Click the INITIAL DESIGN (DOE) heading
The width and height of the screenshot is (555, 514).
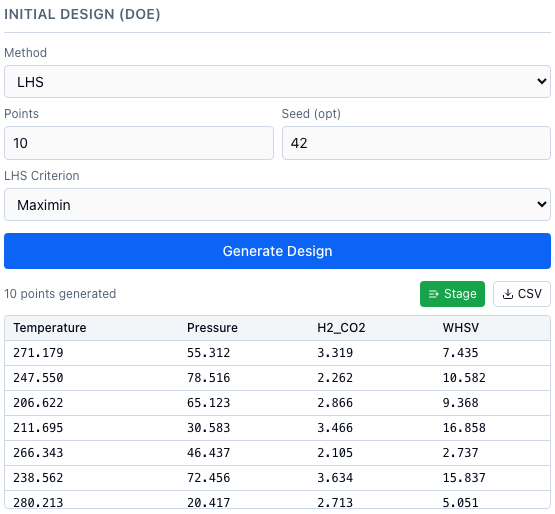[82, 14]
